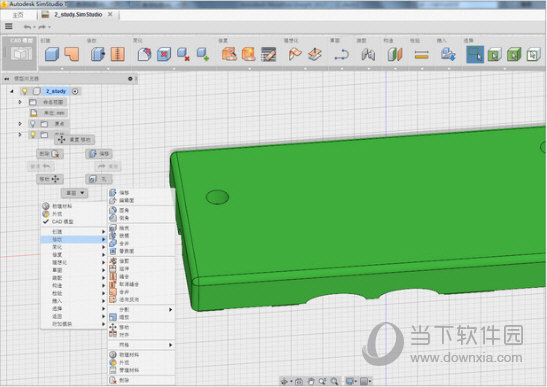The height and width of the screenshot is (387, 547).
Task: Select the blue Box create tool
Action: pyautogui.click(x=52, y=54)
